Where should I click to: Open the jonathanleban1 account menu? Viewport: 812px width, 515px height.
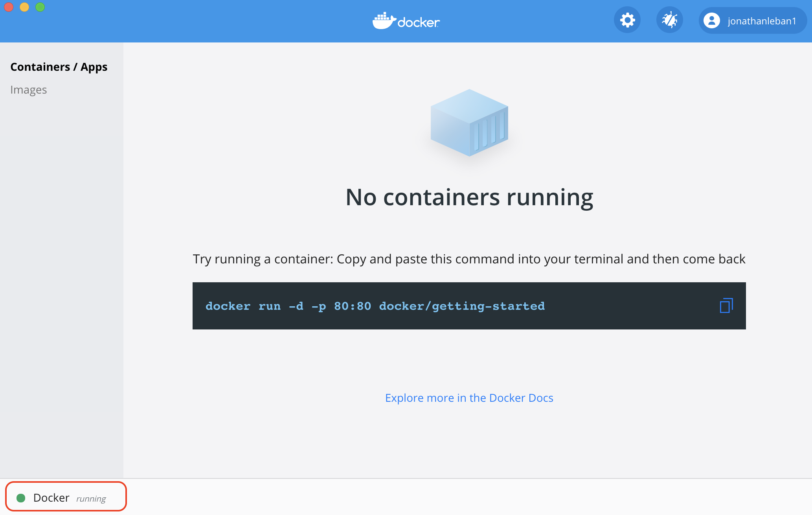(752, 20)
